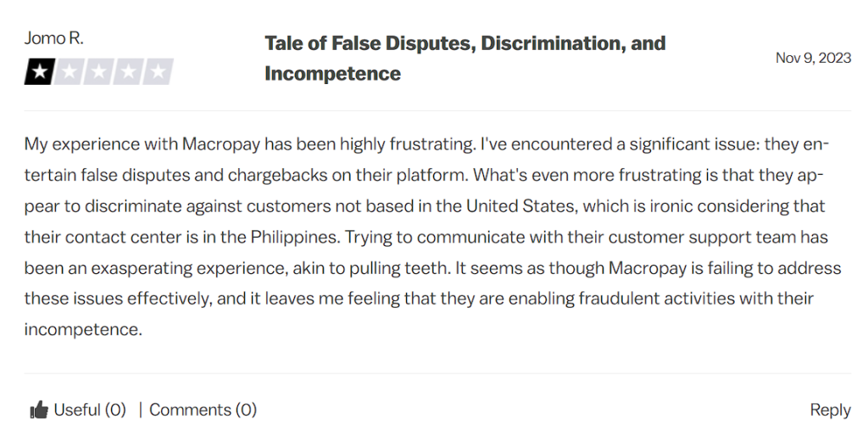Screen dimensions: 868x448
Task: Open the Comments (0) link
Action: pyautogui.click(x=203, y=410)
